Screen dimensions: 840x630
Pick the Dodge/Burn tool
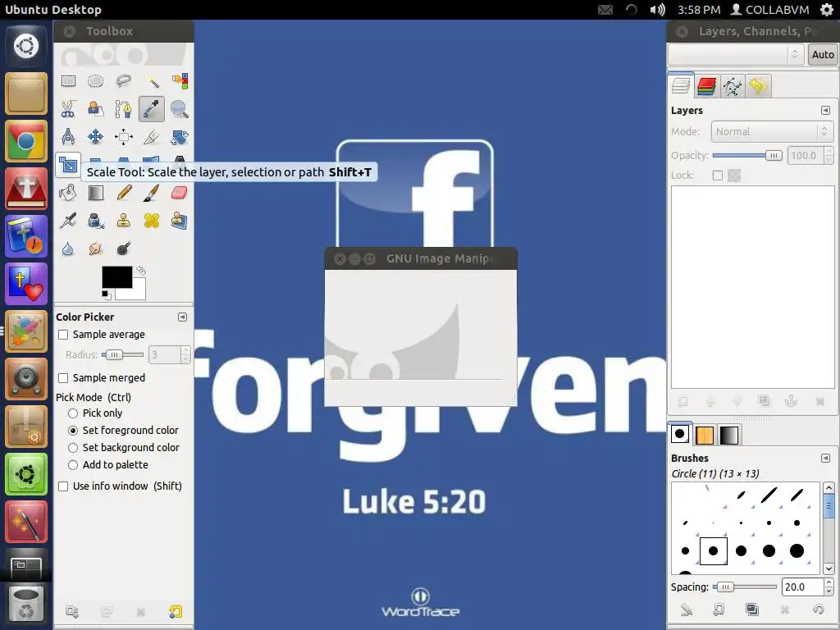click(124, 248)
